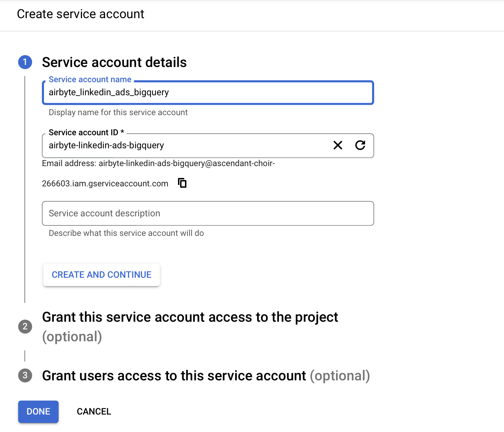Collapse the Service account details section
Viewport: 504px width, 432px height.
(x=114, y=62)
